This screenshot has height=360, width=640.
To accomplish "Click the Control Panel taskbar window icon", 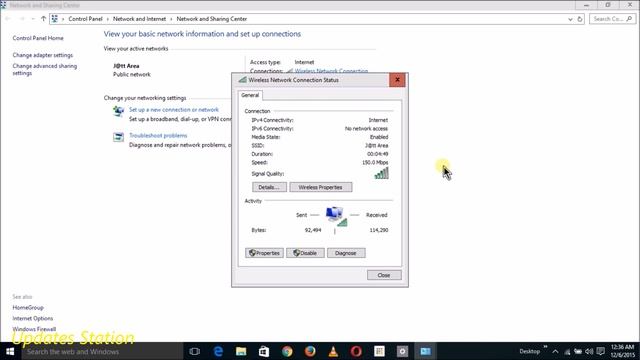I will (x=425, y=351).
